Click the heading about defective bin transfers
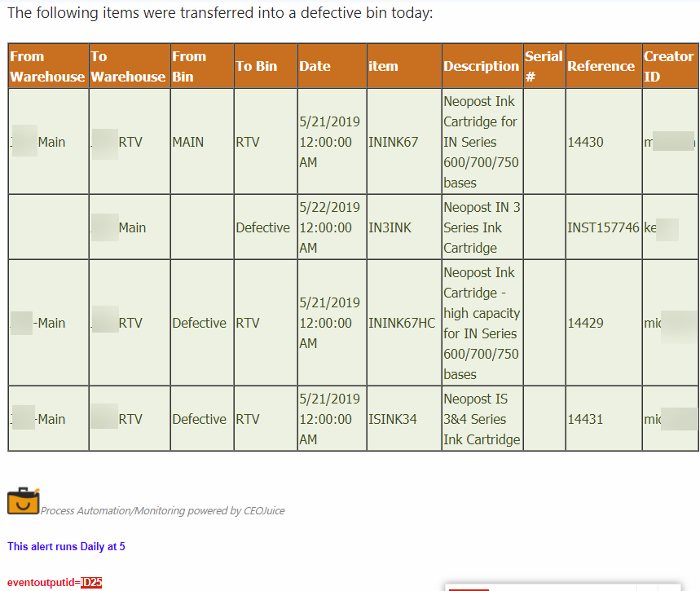 point(220,13)
